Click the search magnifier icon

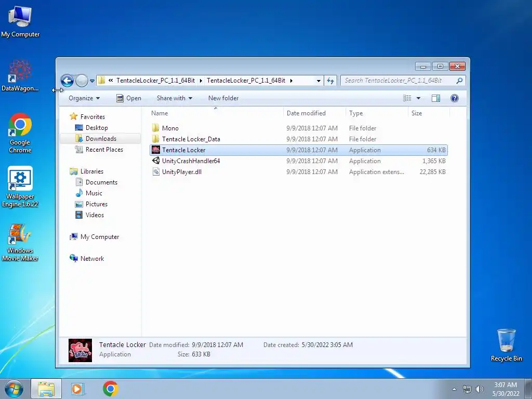click(x=459, y=81)
